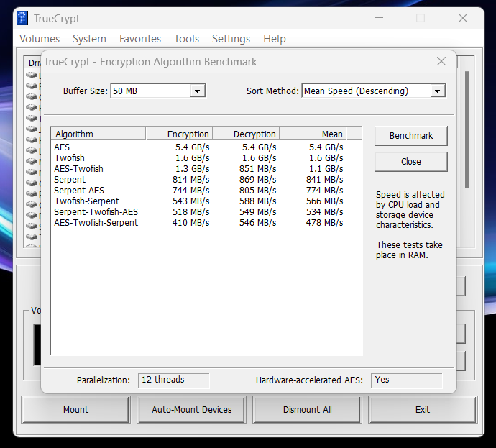
Task: Click the main window drive list scrollbar
Action: (467, 129)
